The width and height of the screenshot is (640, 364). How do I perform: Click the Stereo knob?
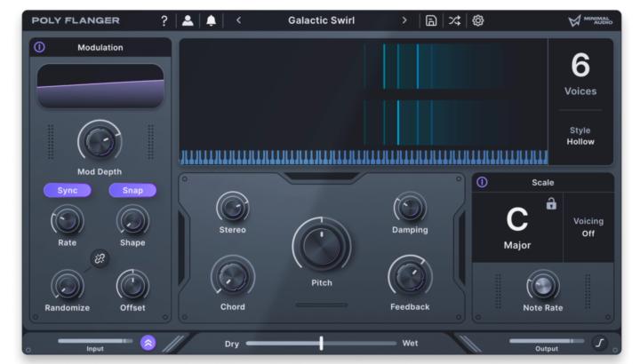click(x=233, y=208)
